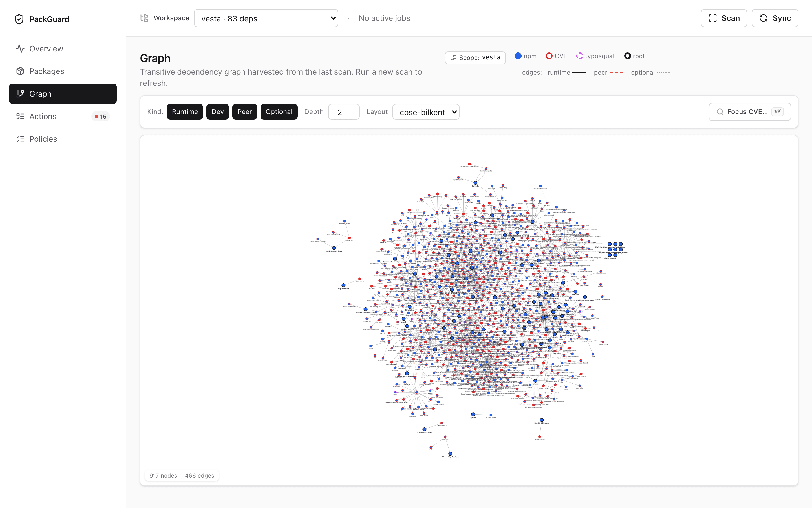Click the PackGuard shield logo
Viewport: 812px width, 508px height.
[x=19, y=19]
